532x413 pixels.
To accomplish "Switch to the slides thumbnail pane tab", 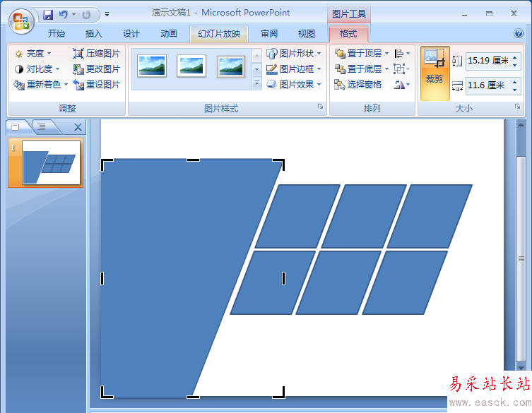I will point(16,127).
